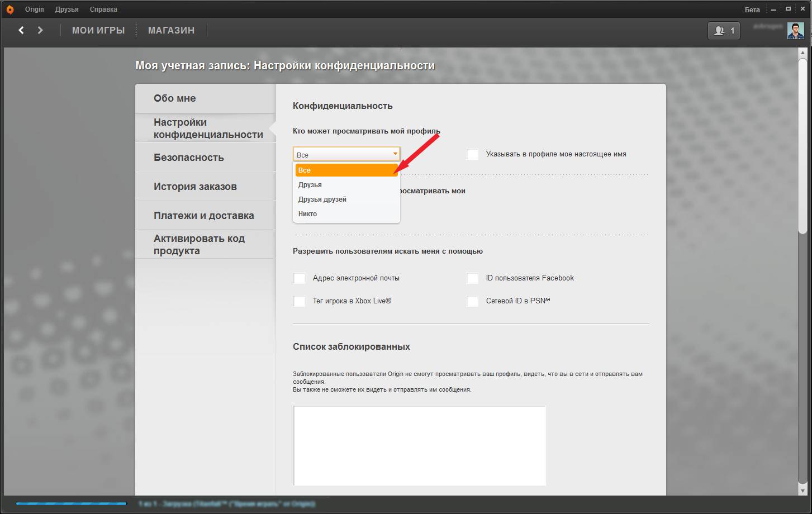Open 'Безопасность' section in sidebar
The image size is (812, 514).
click(189, 158)
